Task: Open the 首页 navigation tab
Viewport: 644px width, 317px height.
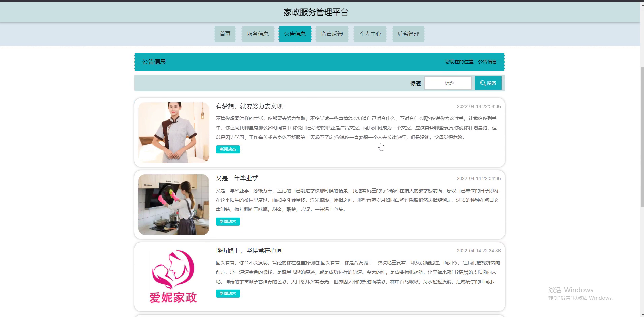Action: tap(225, 34)
